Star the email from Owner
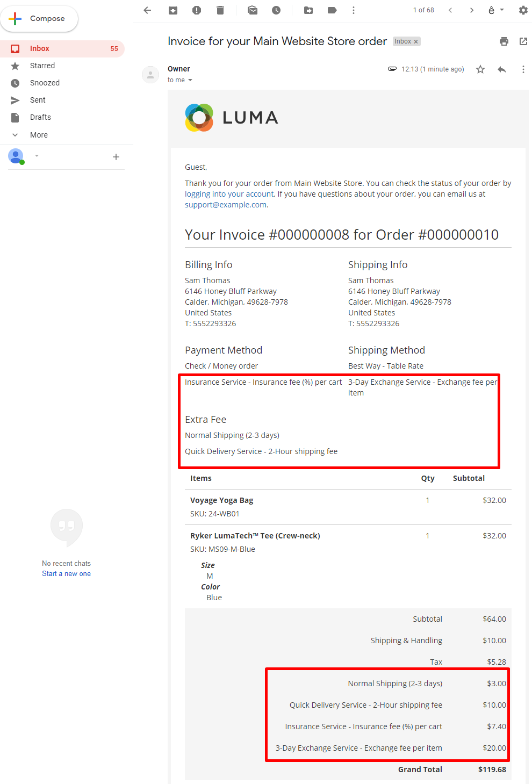The width and height of the screenshot is (532, 784). (480, 69)
